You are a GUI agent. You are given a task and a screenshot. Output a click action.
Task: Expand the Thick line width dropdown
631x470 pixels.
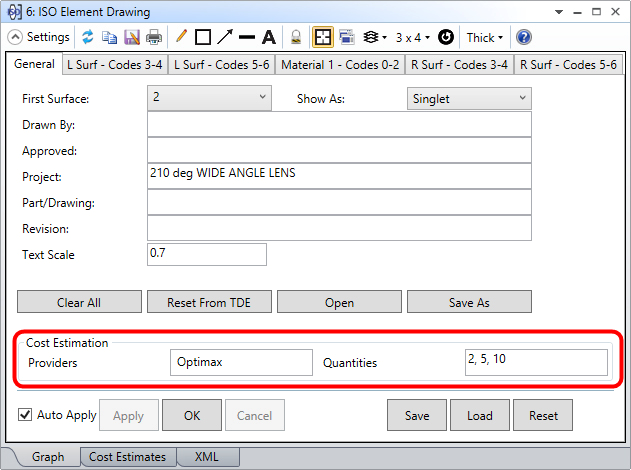click(485, 37)
